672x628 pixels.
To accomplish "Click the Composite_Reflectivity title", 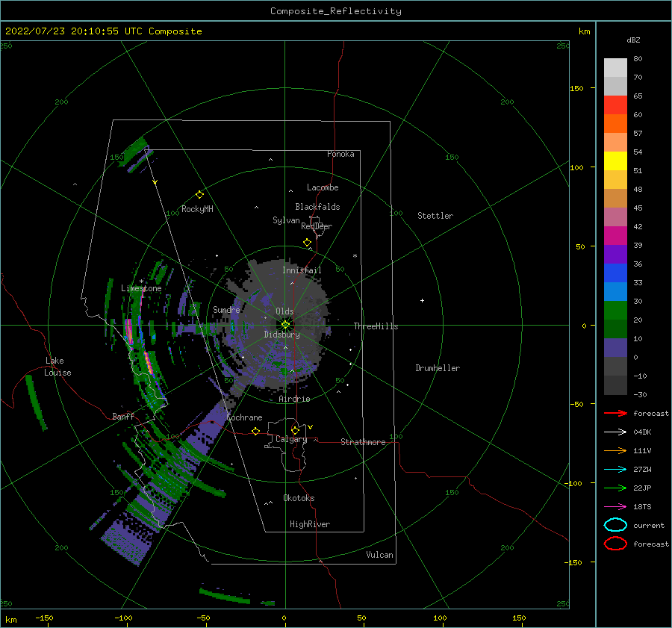I will (x=336, y=11).
